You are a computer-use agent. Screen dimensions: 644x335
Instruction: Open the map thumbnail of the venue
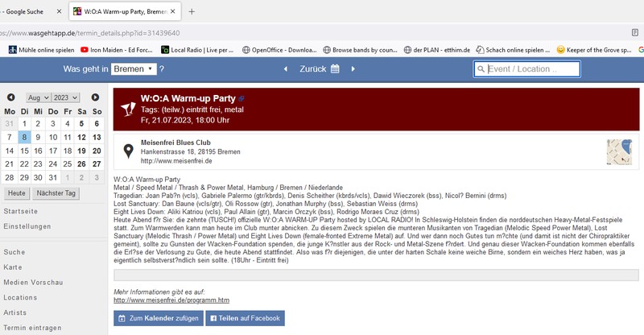(x=619, y=152)
